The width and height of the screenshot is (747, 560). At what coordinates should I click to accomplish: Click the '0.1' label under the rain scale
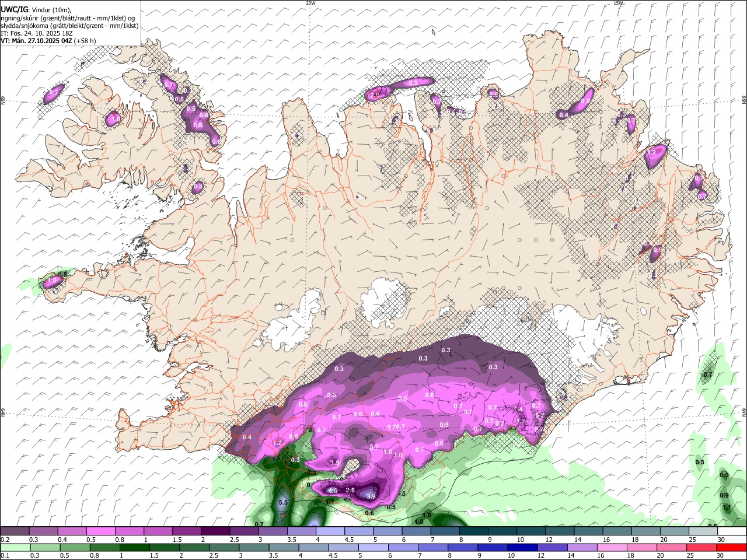pos(5,556)
